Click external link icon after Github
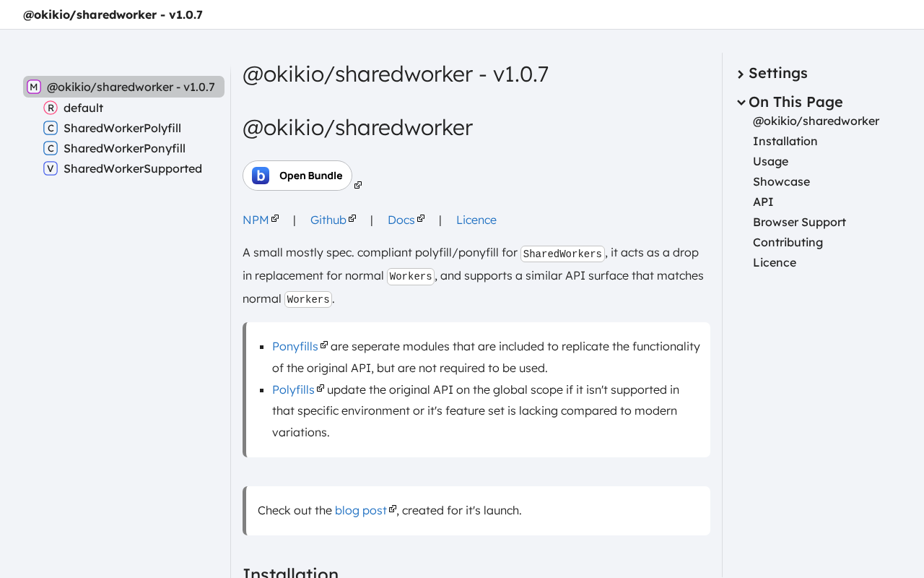Screen dimensions: 924x578 click(352, 218)
